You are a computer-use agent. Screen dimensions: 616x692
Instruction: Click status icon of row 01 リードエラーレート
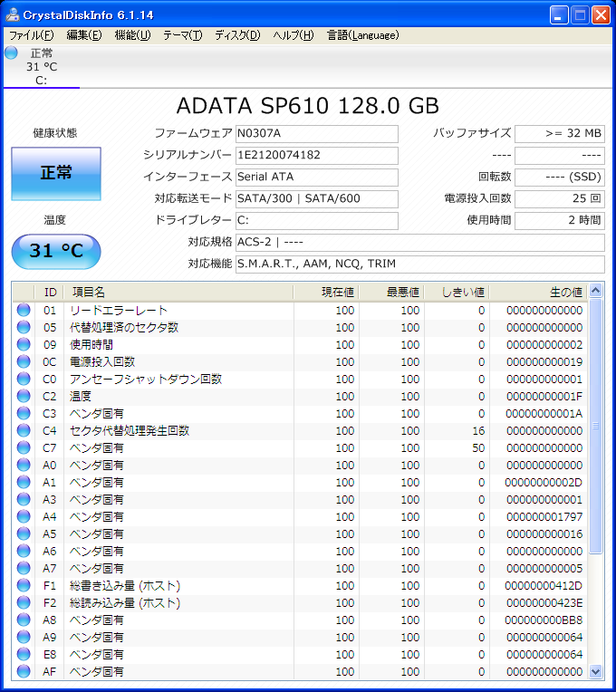coord(24,310)
